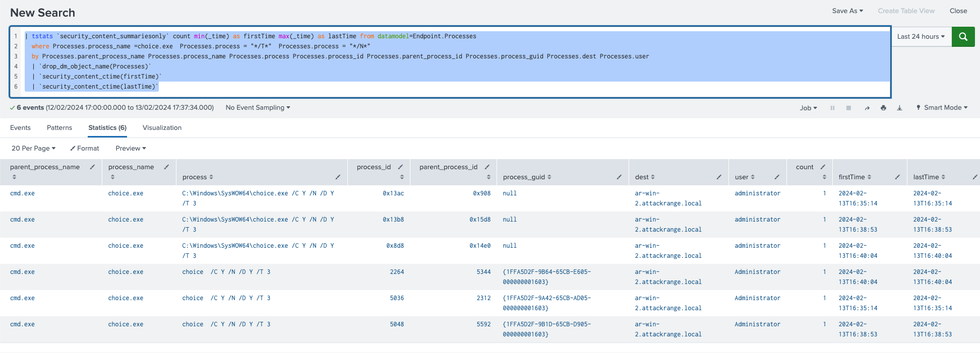Click GUID starting 1FFA5D2F-9B64

click(x=547, y=277)
